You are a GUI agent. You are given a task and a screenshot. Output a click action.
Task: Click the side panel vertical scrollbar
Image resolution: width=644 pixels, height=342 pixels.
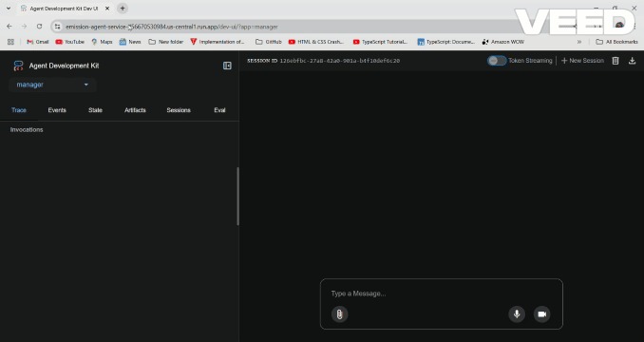tap(237, 197)
